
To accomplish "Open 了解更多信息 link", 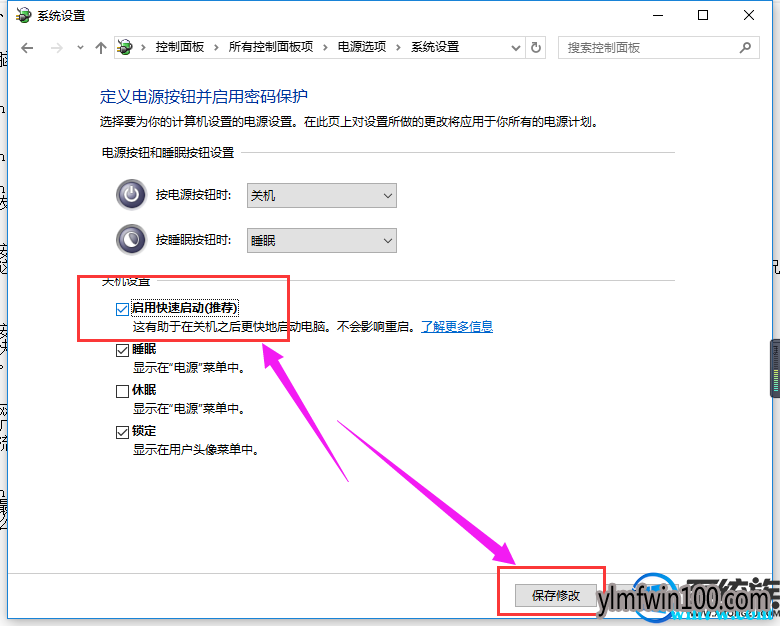I will tap(457, 327).
